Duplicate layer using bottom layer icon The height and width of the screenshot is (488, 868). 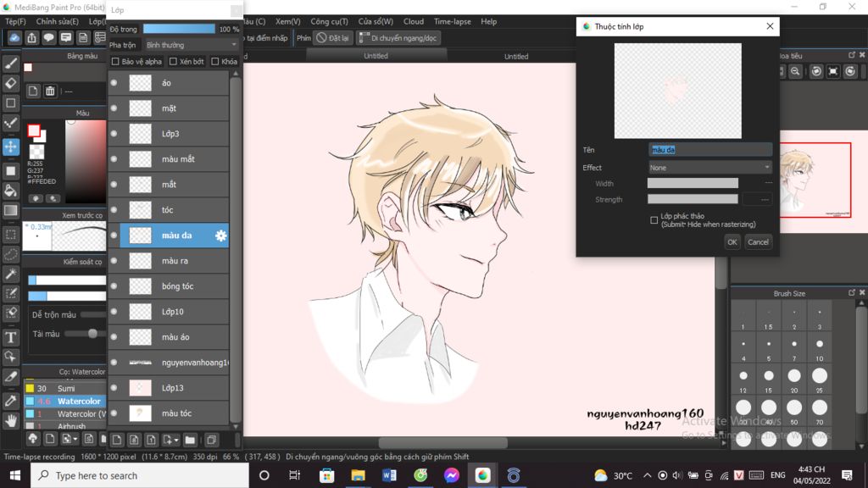click(211, 440)
